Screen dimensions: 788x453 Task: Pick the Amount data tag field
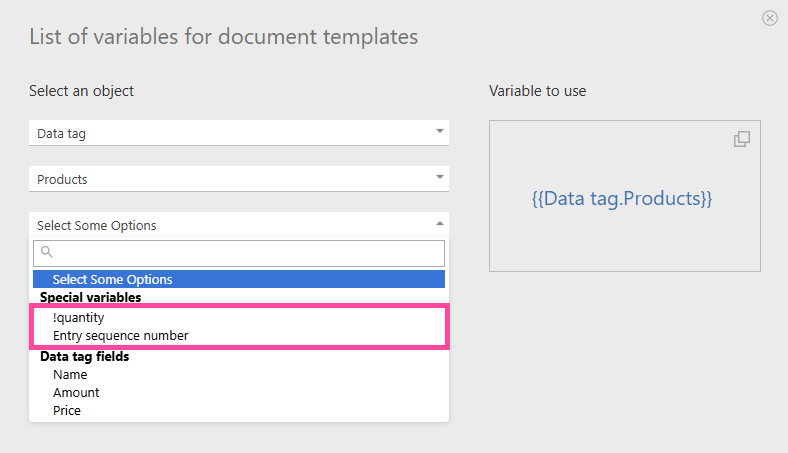pyautogui.click(x=76, y=392)
